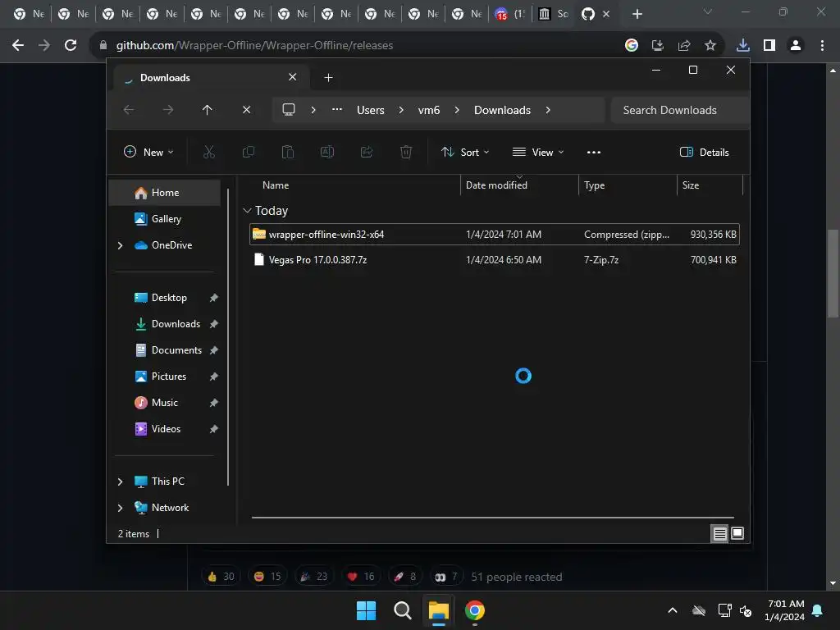Click the Google icon in Chrome address bar
Image resolution: width=840 pixels, height=630 pixels.
pos(631,45)
